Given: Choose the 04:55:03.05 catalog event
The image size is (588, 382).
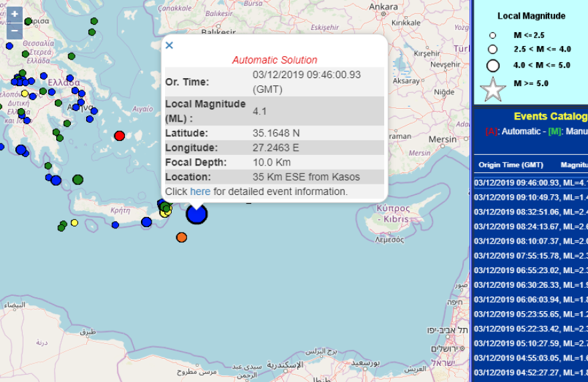Looking at the screenshot, I should pos(531,359).
